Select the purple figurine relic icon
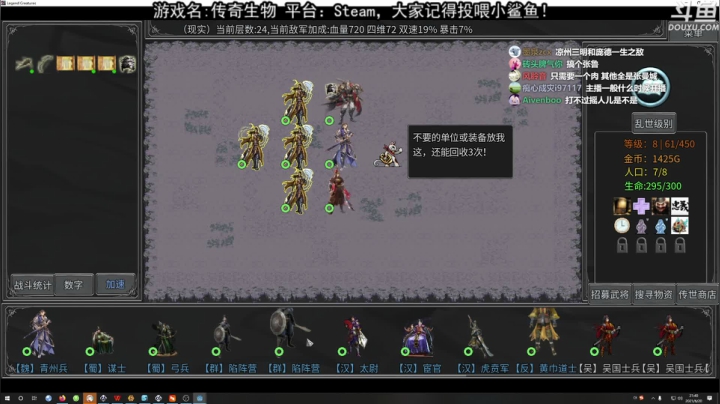The height and width of the screenshot is (404, 720). click(x=641, y=225)
